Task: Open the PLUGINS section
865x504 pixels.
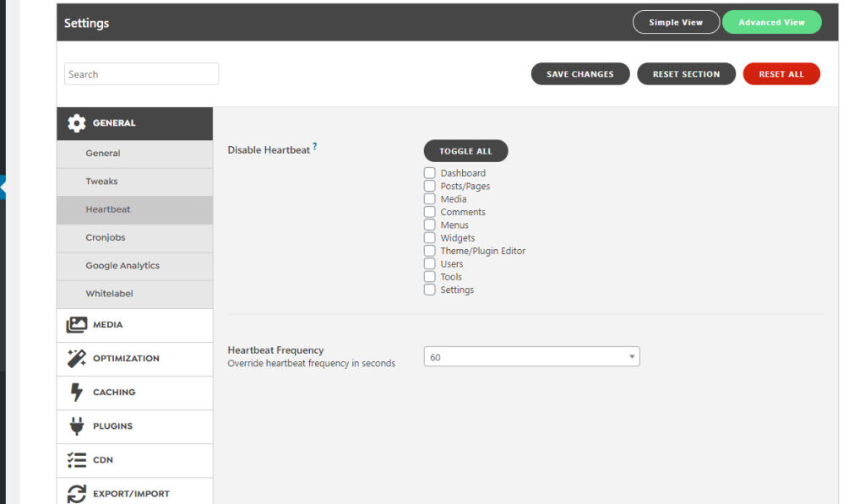Action: [x=134, y=427]
